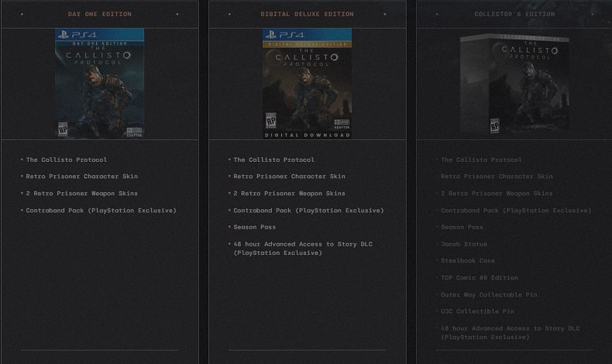Select the Collector's Edition header
The width and height of the screenshot is (612, 364).
(x=514, y=14)
